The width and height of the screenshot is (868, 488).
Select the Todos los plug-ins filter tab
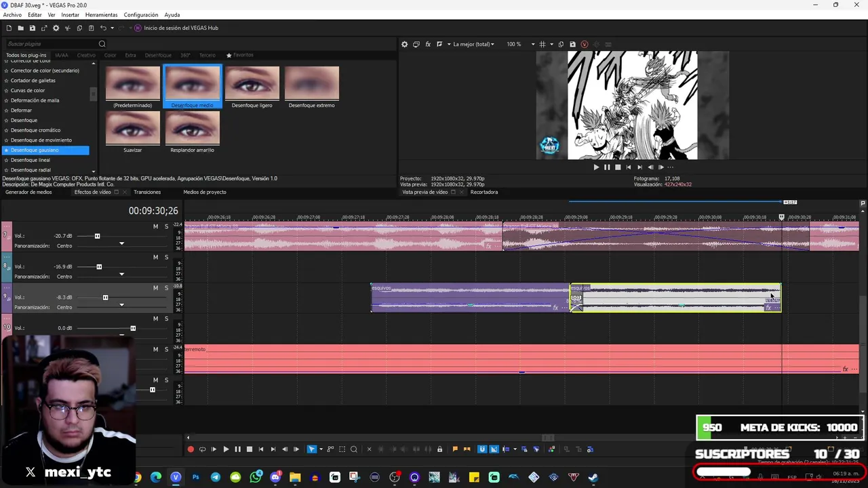[26, 55]
